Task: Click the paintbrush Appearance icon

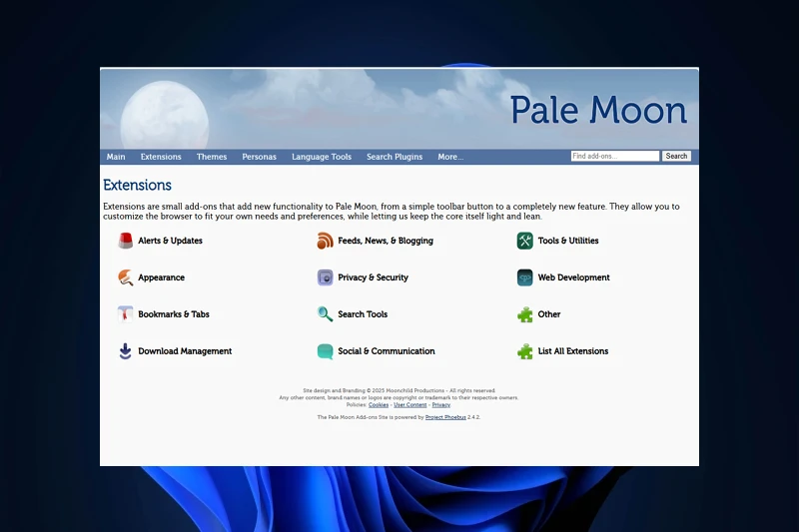Action: pyautogui.click(x=126, y=277)
